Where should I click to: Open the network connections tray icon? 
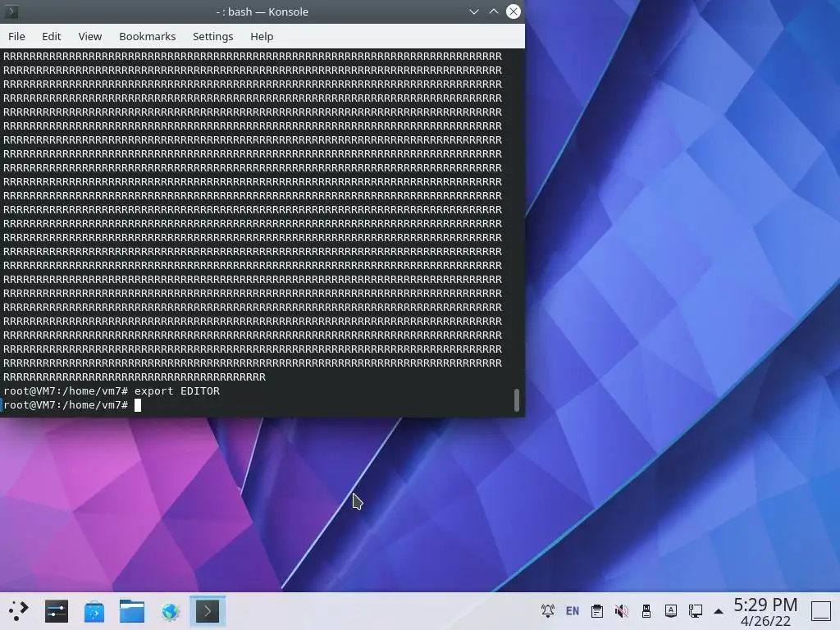coord(696,610)
